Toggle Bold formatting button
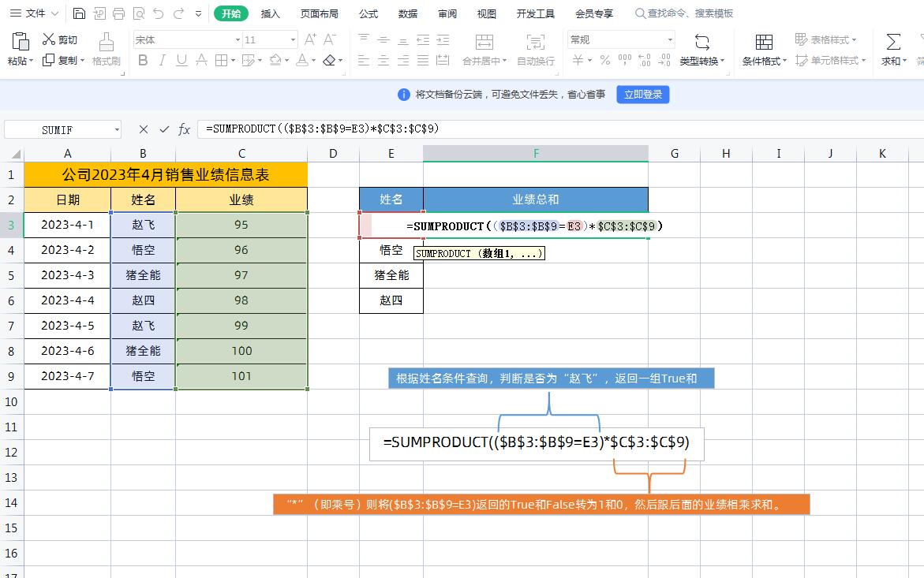 [x=143, y=61]
